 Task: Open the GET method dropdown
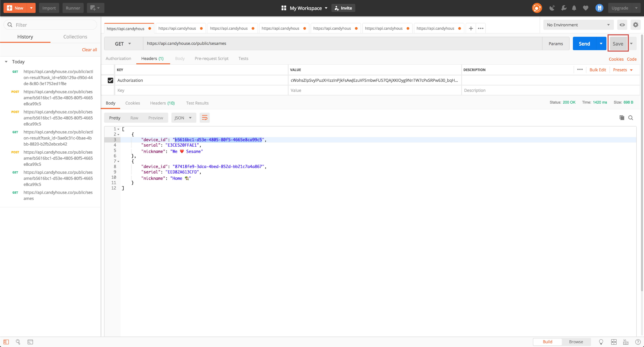(123, 44)
